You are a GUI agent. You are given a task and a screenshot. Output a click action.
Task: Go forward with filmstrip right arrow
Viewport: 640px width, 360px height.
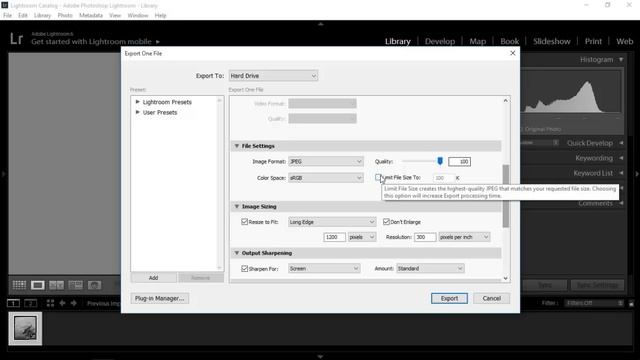(x=73, y=303)
